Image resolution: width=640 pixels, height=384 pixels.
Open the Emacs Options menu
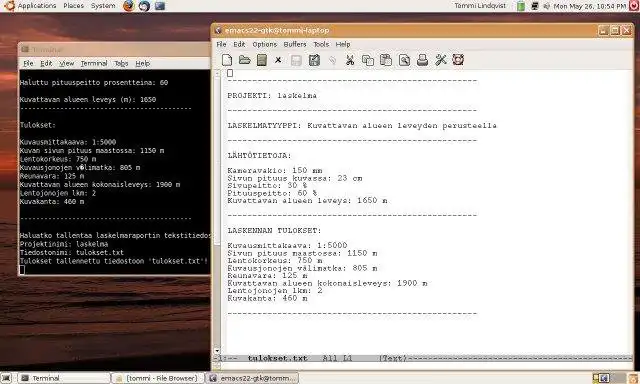pos(264,44)
